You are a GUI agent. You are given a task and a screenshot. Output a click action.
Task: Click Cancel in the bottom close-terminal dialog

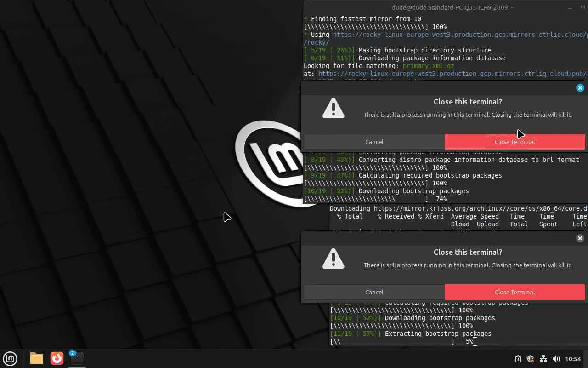(374, 292)
